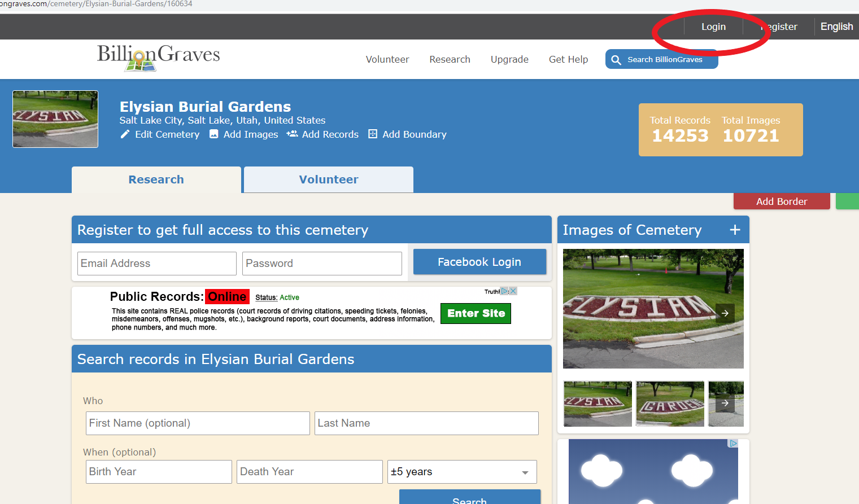Click the Add Border button
Screen dimensions: 859x504
click(x=782, y=201)
